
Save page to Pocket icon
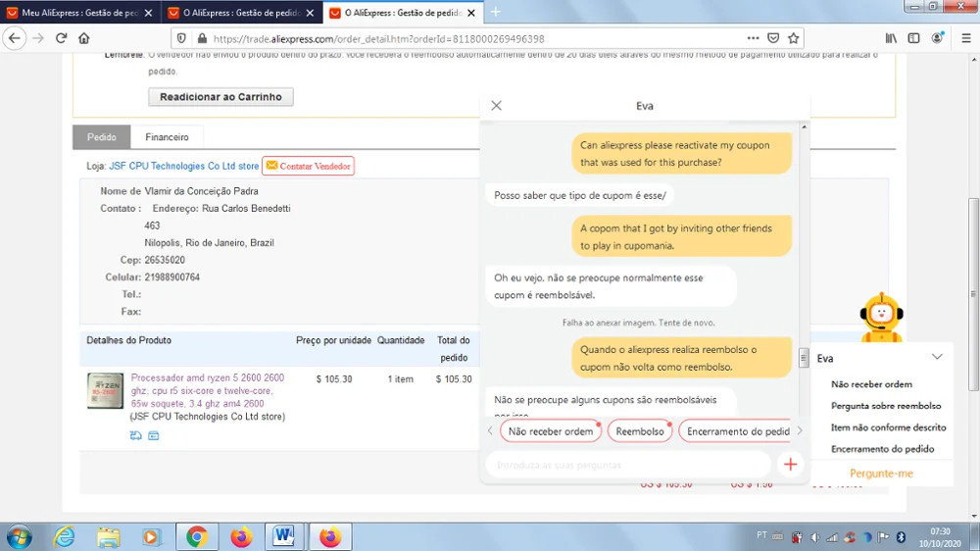(x=773, y=38)
